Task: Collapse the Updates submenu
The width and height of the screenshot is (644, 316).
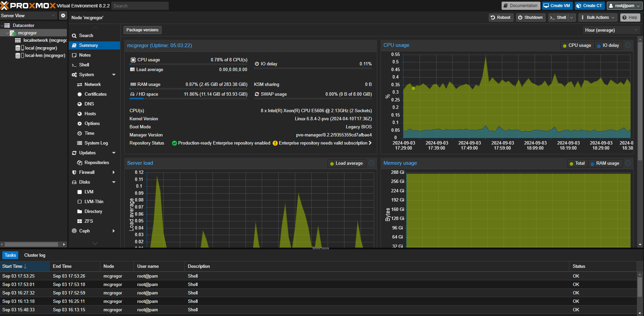Action: click(x=114, y=153)
